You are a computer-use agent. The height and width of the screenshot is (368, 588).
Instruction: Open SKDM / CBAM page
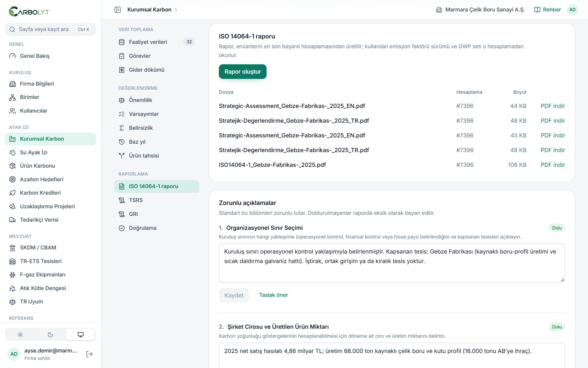point(50,248)
